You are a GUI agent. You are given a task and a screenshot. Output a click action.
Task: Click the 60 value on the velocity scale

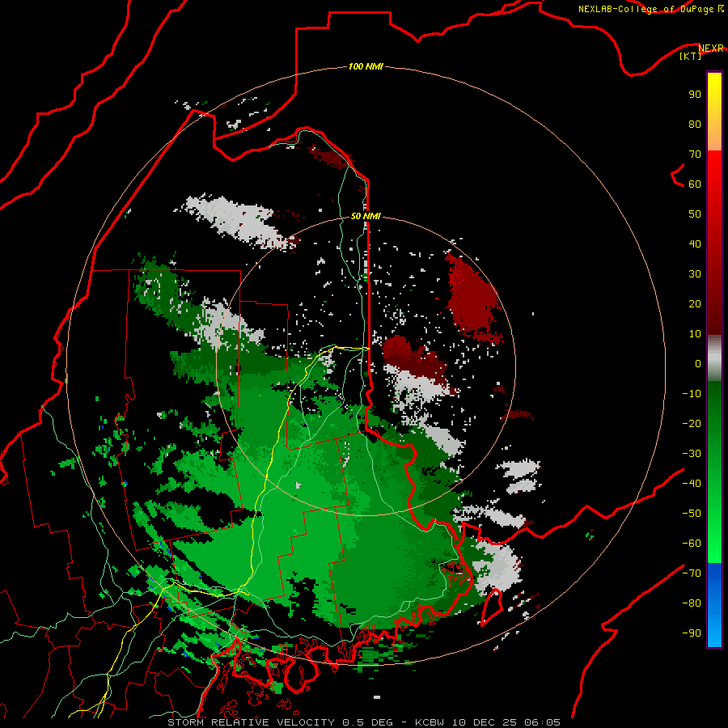point(695,184)
